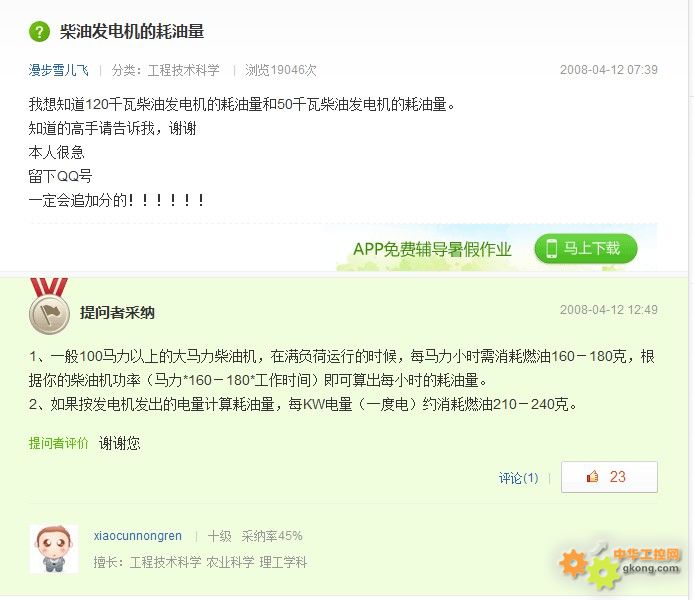Click the 农业科学 expertise tag
Screen dimensions: 694x600
click(230, 562)
